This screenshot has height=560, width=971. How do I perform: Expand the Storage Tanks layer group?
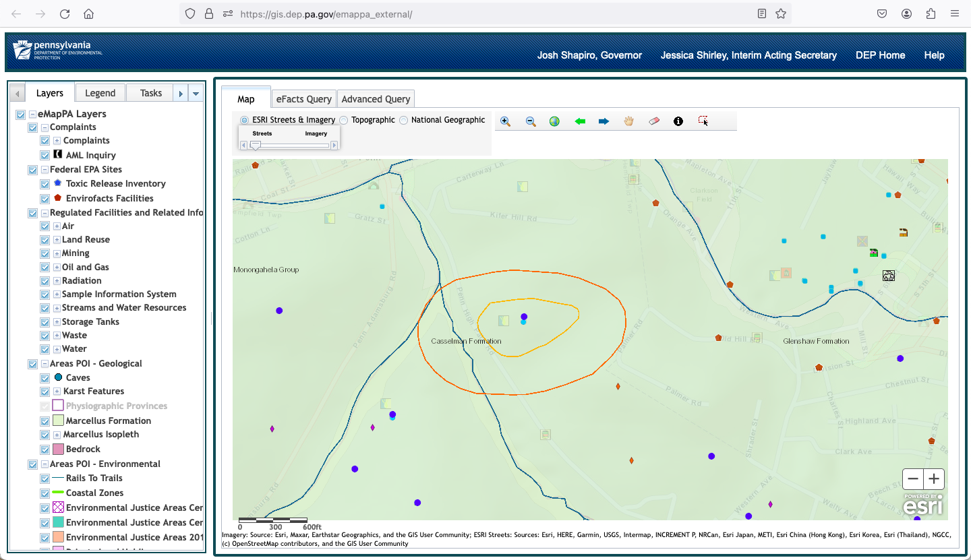coord(57,322)
